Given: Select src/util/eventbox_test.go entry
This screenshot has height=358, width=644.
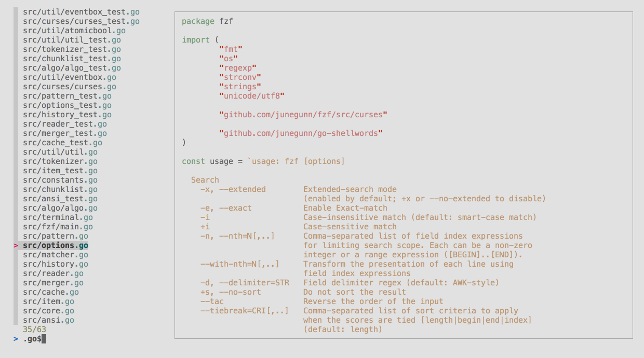Looking at the screenshot, I should [x=81, y=12].
